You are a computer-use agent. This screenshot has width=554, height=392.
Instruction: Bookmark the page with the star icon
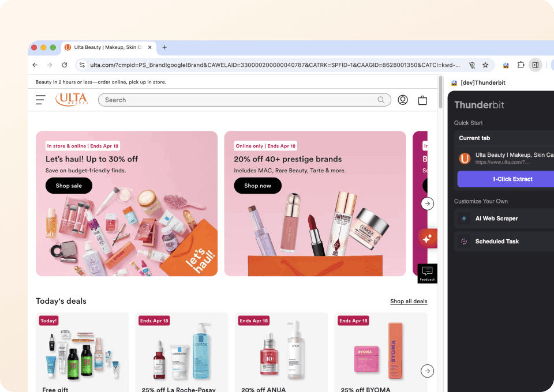tap(485, 65)
